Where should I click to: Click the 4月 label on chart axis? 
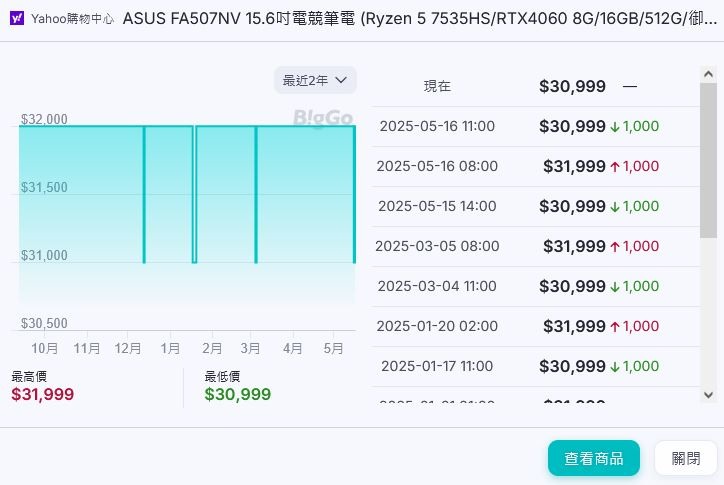pos(293,348)
